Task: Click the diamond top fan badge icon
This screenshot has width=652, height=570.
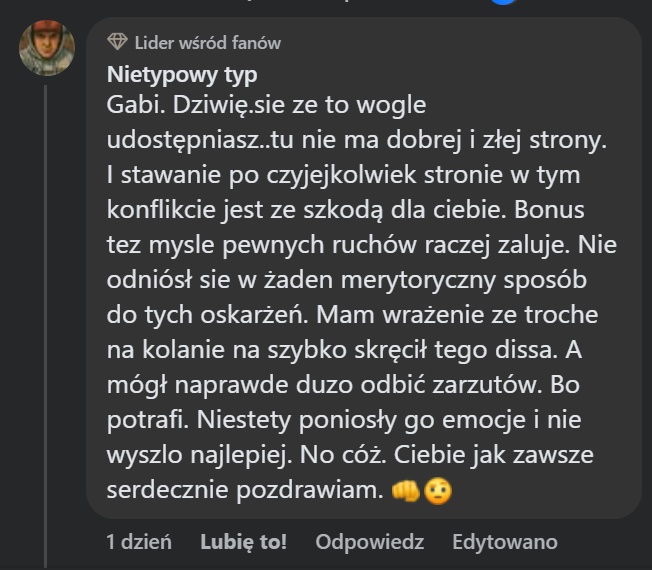Action: [118, 43]
